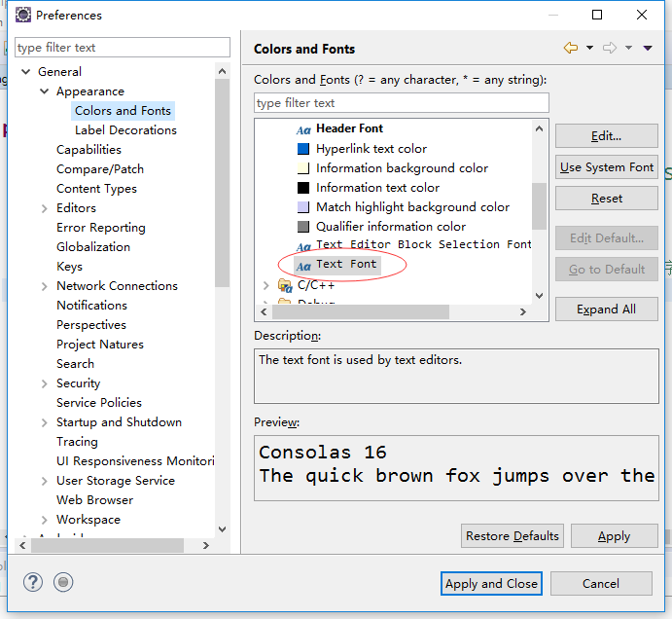Expand the Network Connections node
This screenshot has height=619, width=672.
45,286
